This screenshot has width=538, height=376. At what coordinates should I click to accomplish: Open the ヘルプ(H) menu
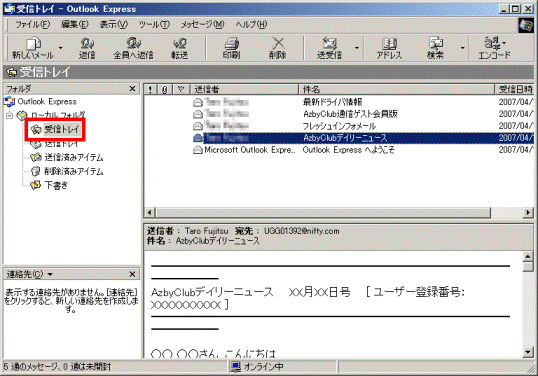251,24
